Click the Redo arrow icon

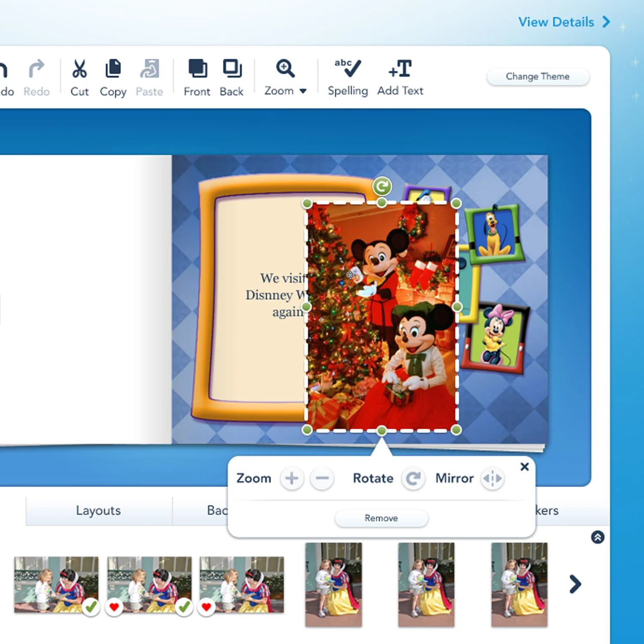click(x=36, y=69)
